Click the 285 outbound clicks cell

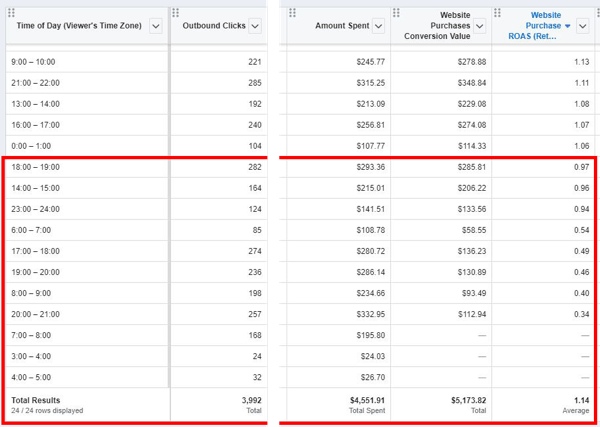point(255,83)
